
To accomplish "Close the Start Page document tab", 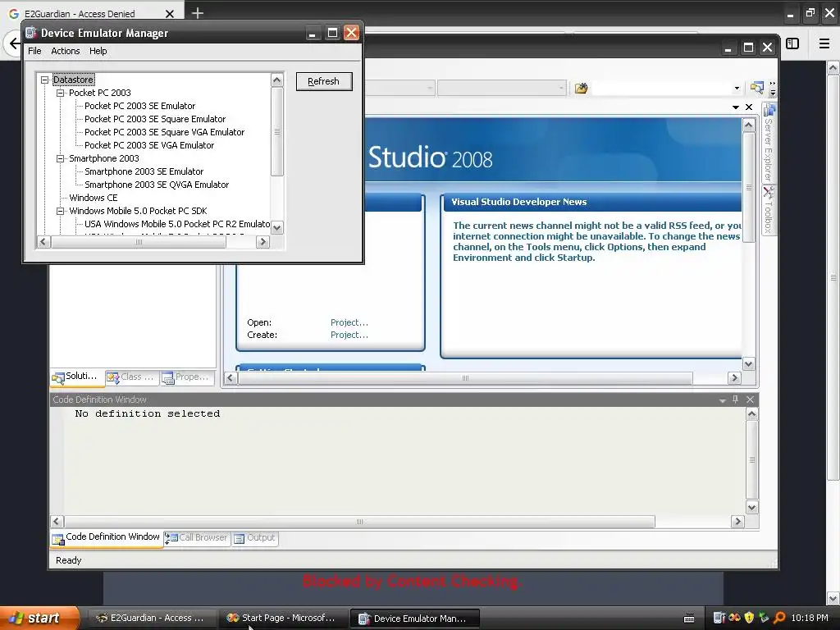I will coord(749,107).
